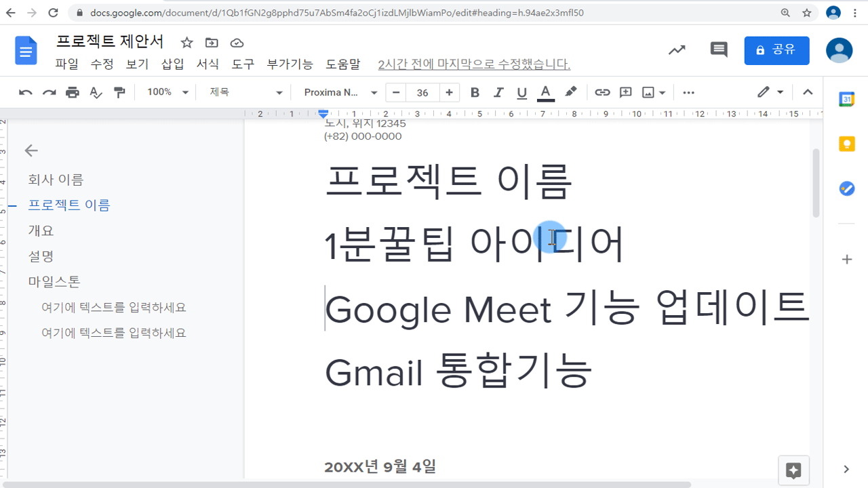868x488 pixels.
Task: Click the redo arrow
Action: pos(49,93)
